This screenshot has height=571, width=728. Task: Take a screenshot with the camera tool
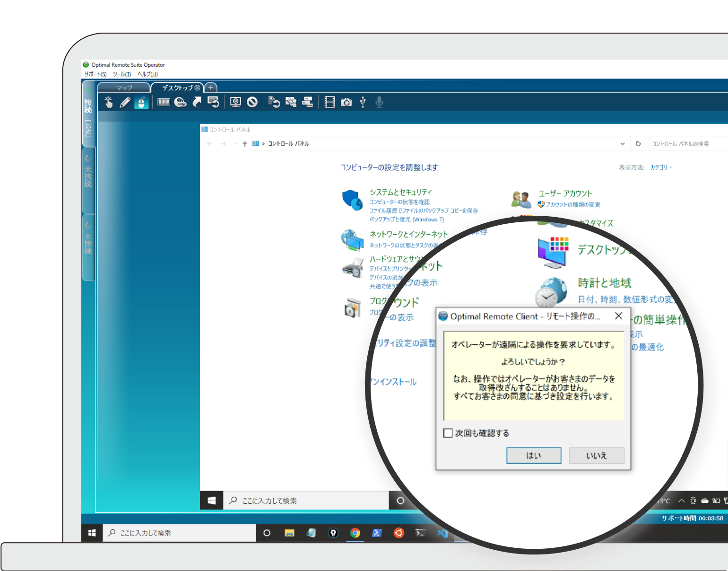coord(346,102)
